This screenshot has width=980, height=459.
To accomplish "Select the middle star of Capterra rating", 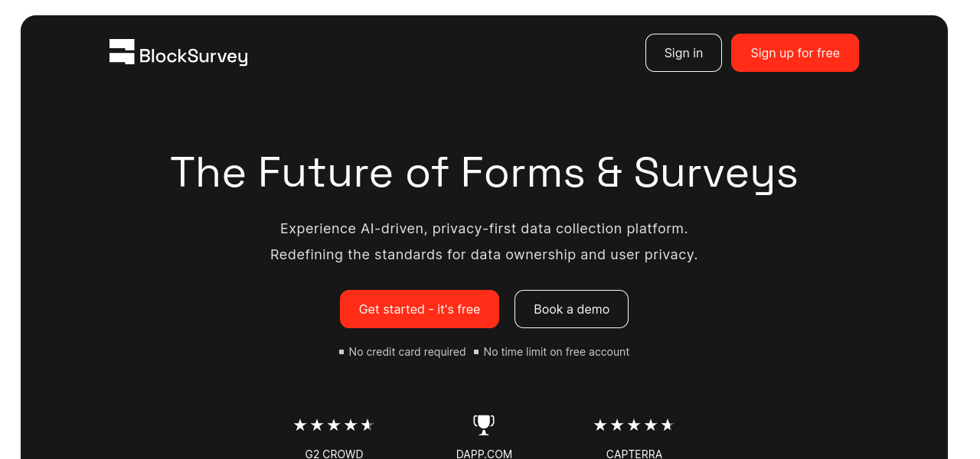I will click(634, 425).
